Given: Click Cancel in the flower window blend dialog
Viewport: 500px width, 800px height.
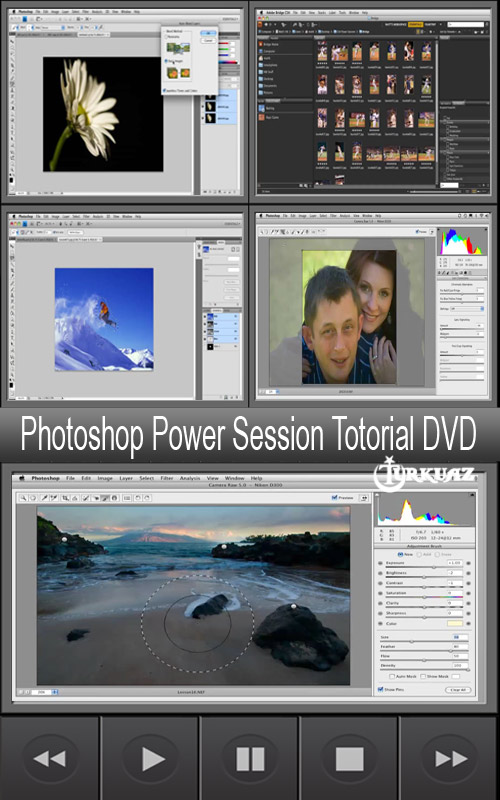Looking at the screenshot, I should tap(208, 41).
